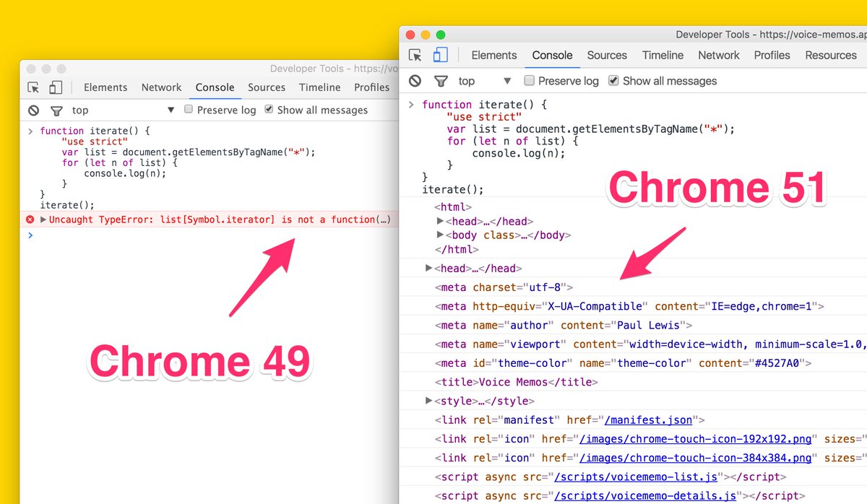Screen dimensions: 867x504
Task: Select meta X-UA-Compatible row
Action: tap(633, 306)
